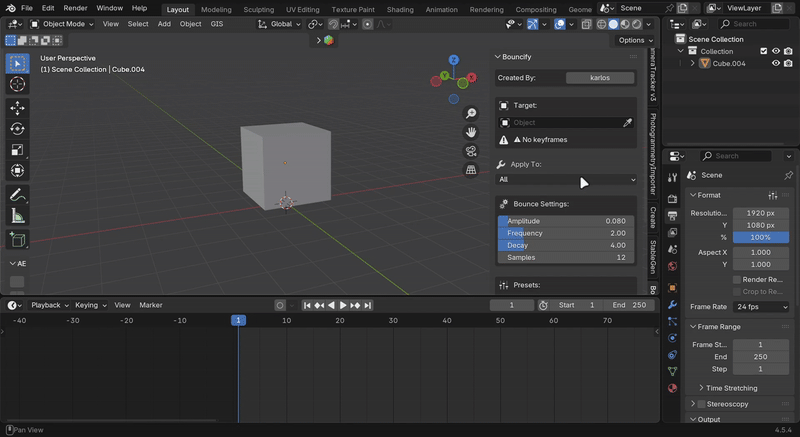Viewport: 800px width, 437px height.
Task: Enable Render Region checkbox
Action: [737, 279]
